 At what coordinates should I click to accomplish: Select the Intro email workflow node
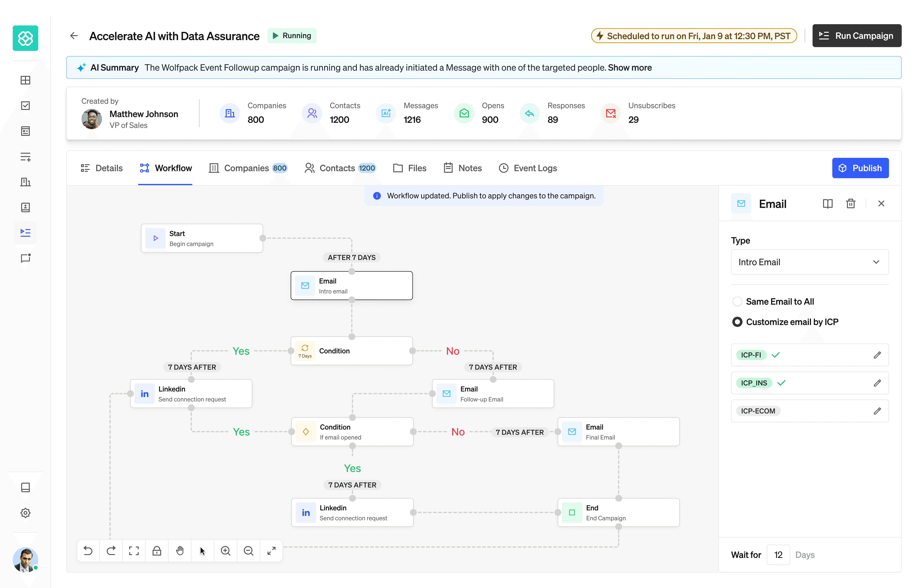352,286
